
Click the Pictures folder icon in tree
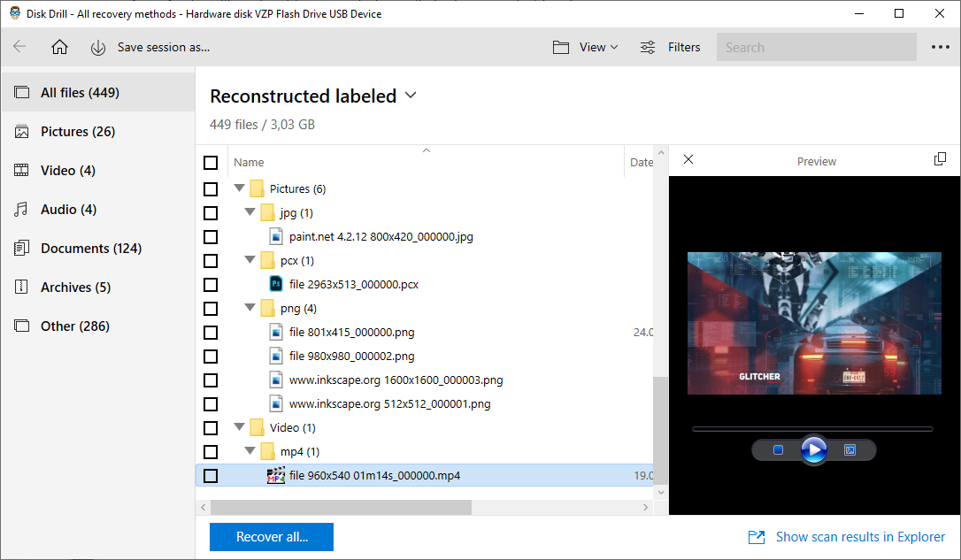coord(257,188)
